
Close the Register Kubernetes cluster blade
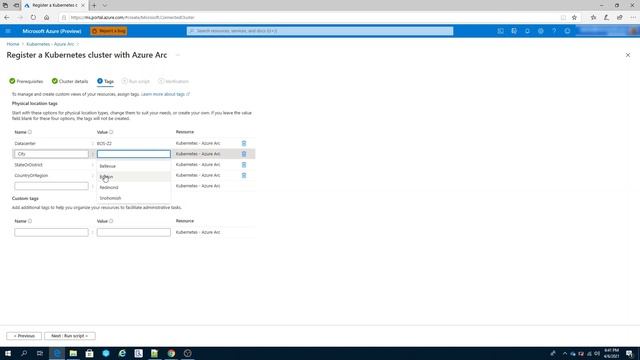coord(628,55)
